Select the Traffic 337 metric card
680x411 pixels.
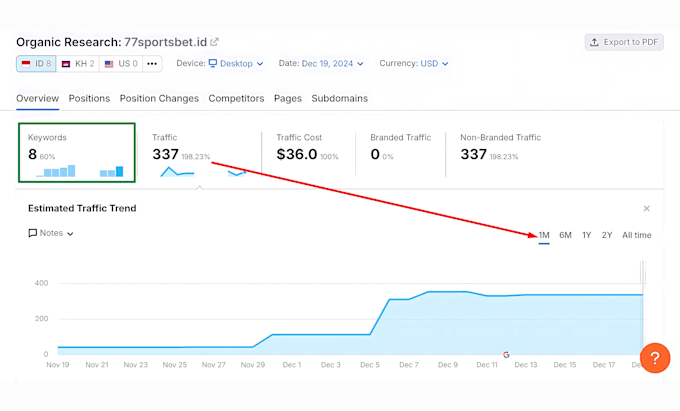click(x=199, y=153)
